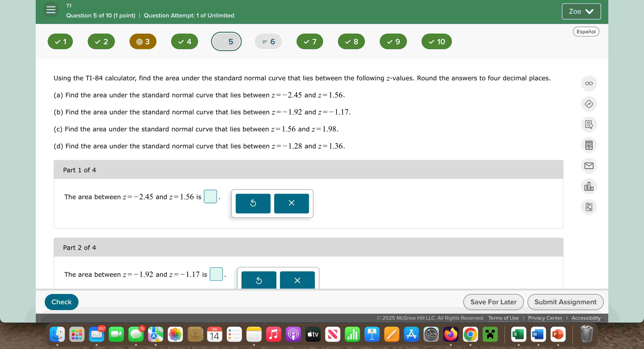
Task: Open the explanation page icon
Action: pos(589,125)
